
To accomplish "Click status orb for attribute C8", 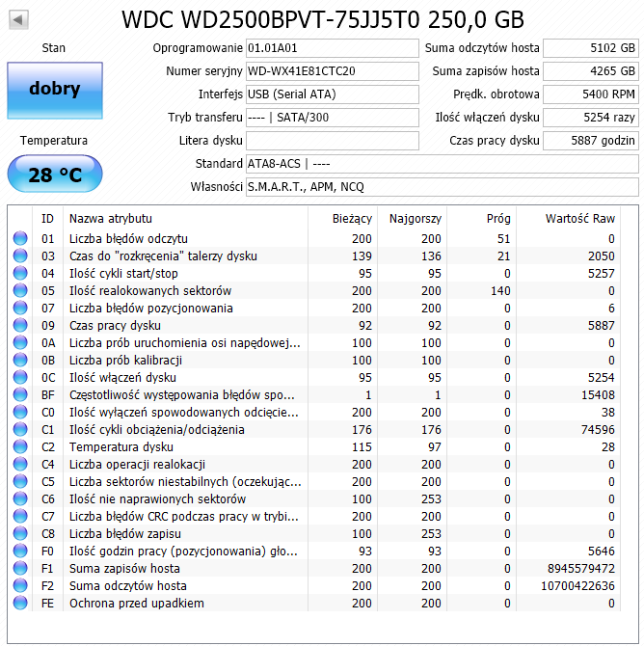I will pyautogui.click(x=20, y=533).
